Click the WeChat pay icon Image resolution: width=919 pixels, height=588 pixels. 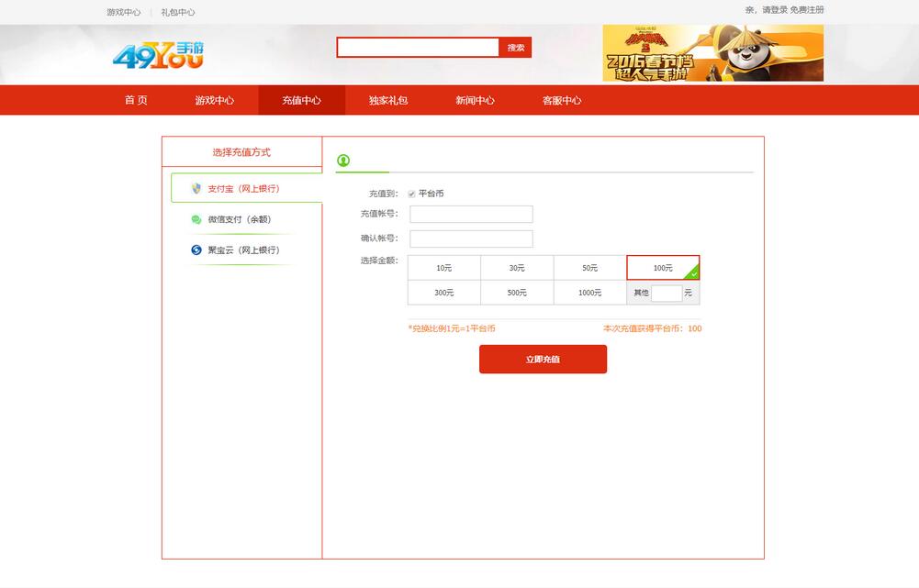196,219
